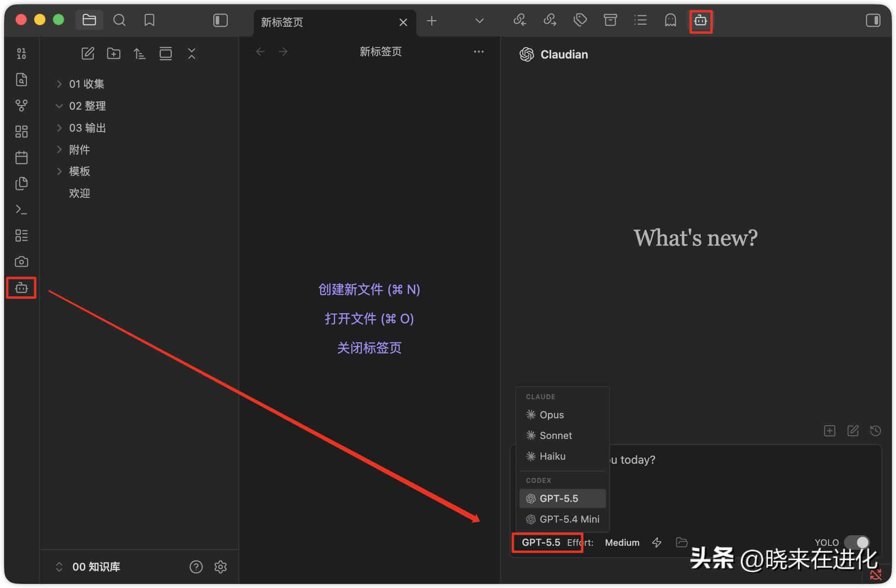Open the command palette terminal icon
Screen dimensions: 896x588
22,210
